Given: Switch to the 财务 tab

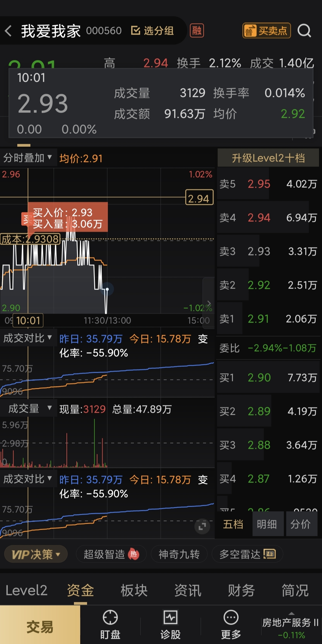Looking at the screenshot, I should point(241,590).
